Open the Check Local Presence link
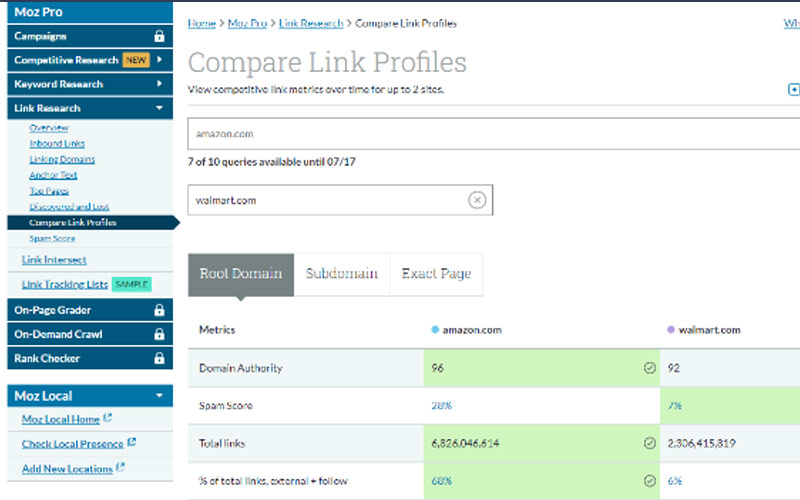 pyautogui.click(x=72, y=443)
